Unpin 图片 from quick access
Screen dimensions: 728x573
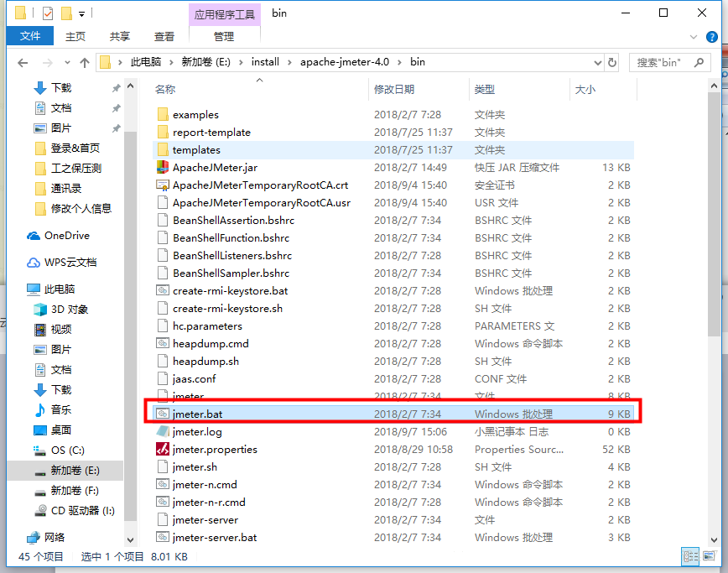pyautogui.click(x=116, y=128)
